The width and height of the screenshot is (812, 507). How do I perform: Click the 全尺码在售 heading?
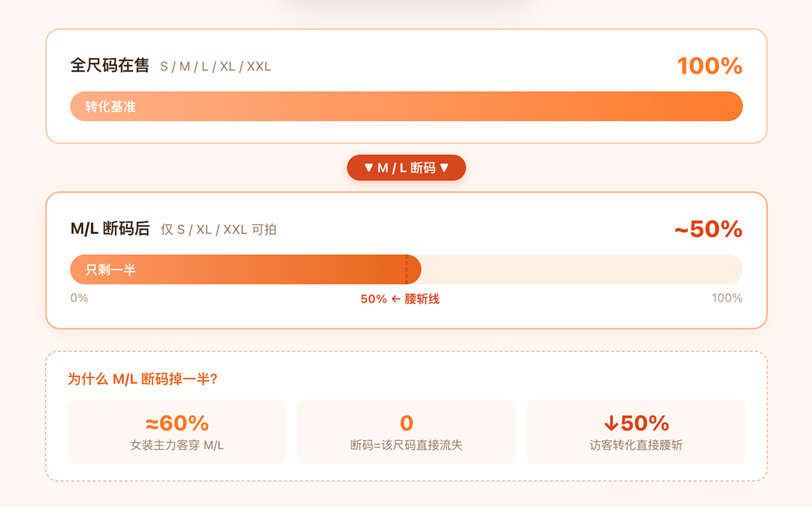[x=110, y=65]
